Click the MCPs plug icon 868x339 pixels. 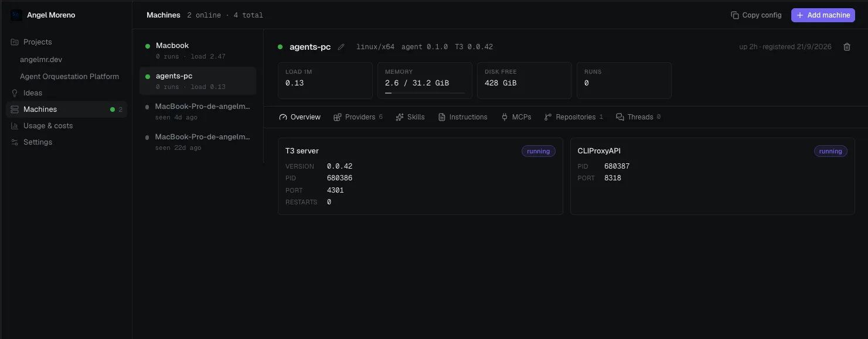tap(505, 117)
